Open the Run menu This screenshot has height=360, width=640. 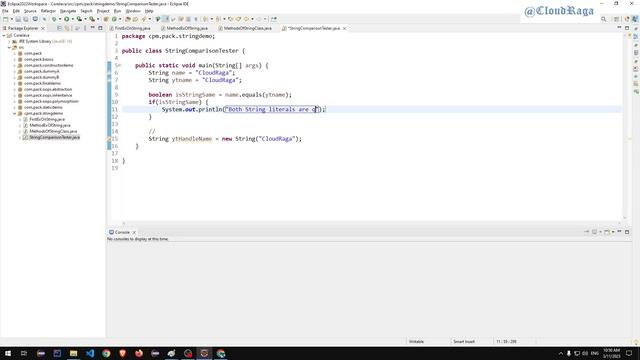coord(117,11)
